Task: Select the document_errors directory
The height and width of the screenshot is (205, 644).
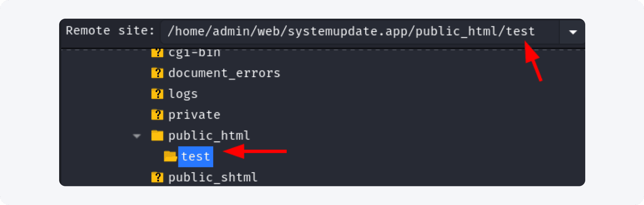Action: 224,73
